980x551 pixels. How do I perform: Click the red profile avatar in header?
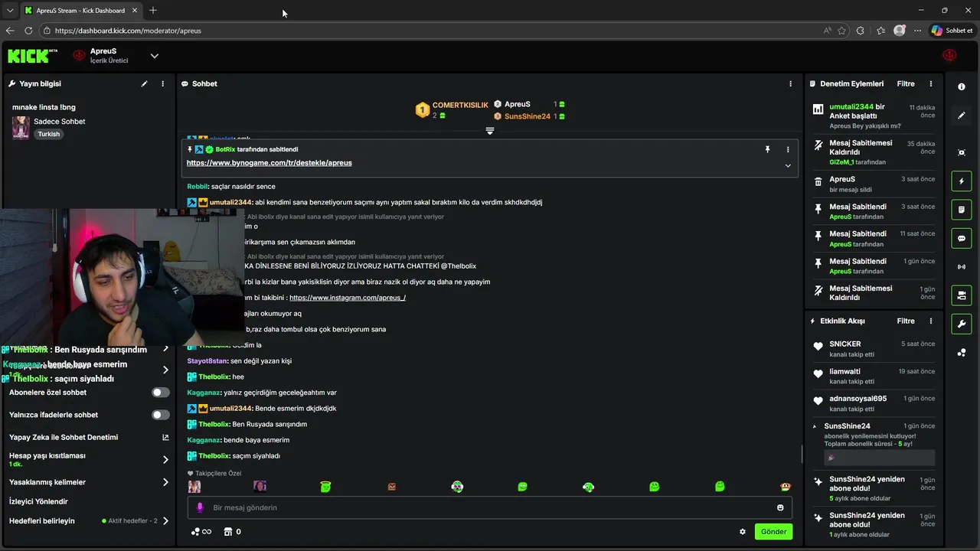pos(949,55)
